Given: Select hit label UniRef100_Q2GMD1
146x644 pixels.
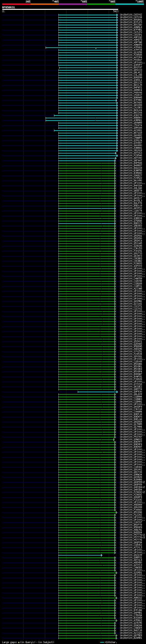Looking at the screenshot, I should (x=131, y=572).
